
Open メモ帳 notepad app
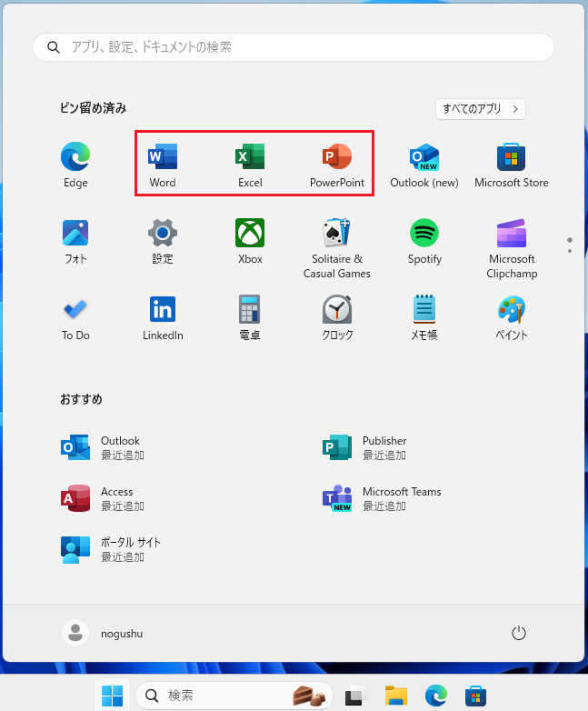click(424, 318)
